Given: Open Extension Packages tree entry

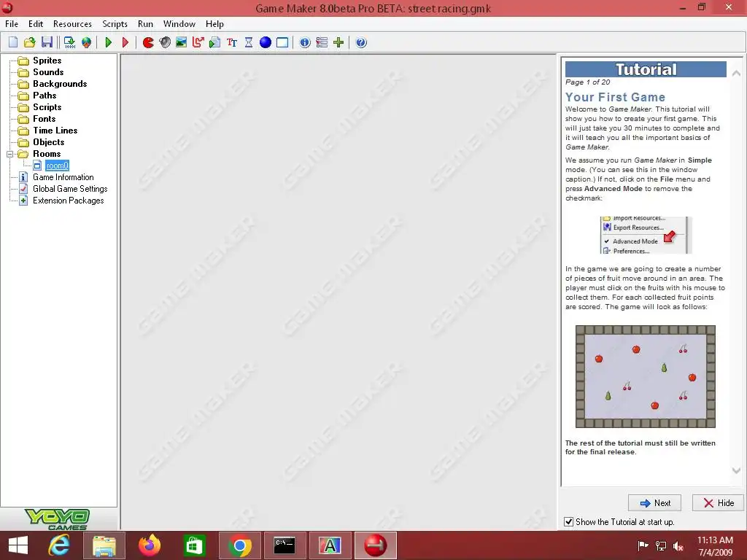Looking at the screenshot, I should (68, 201).
